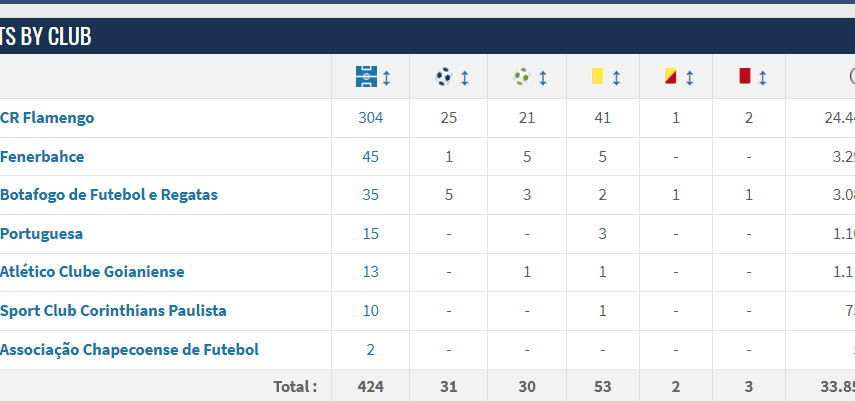Open Sport Club Corinthians Paulista link
The width and height of the screenshot is (855, 401).
(113, 311)
